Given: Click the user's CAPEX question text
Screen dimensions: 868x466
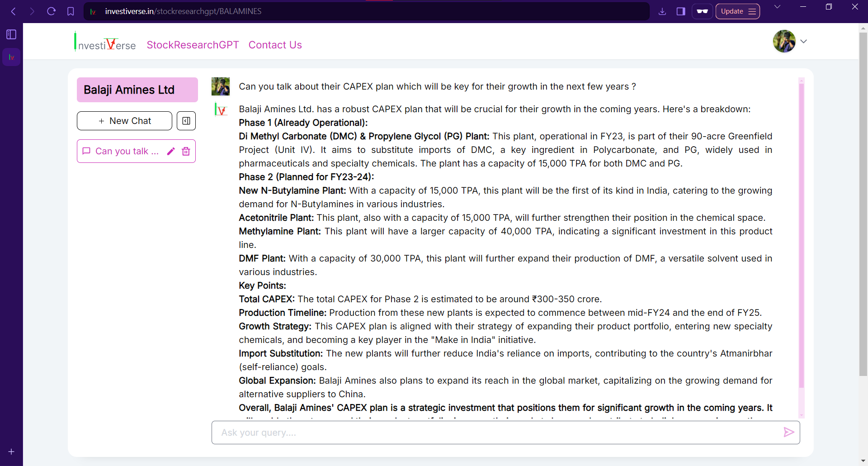Looking at the screenshot, I should point(437,86).
